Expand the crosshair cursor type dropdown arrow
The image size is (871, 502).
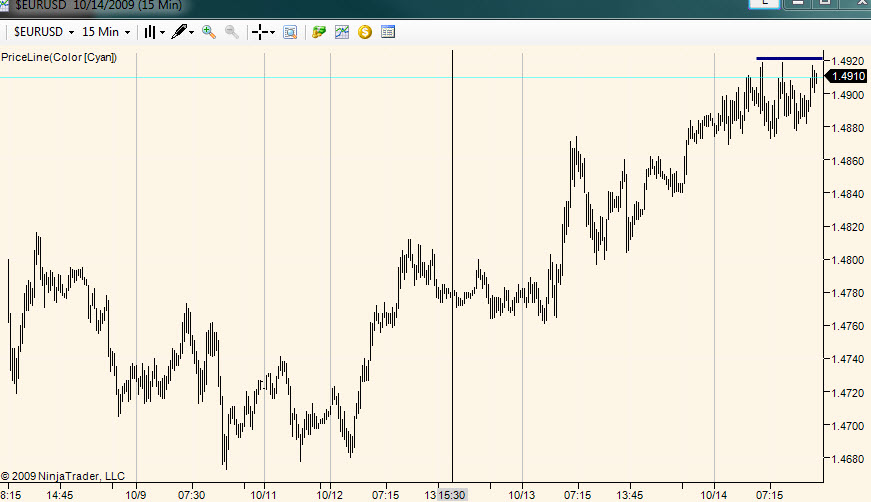(x=272, y=33)
